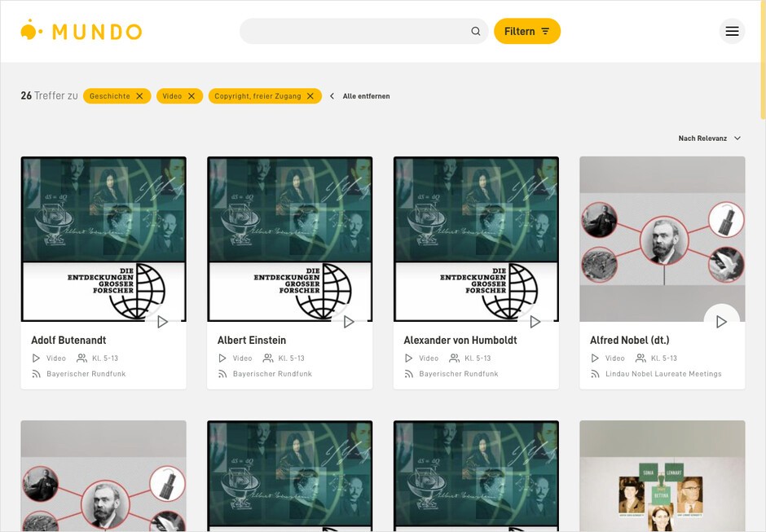Open the Alfred Nobel (dt.) title
This screenshot has width=766, height=532.
(x=629, y=340)
